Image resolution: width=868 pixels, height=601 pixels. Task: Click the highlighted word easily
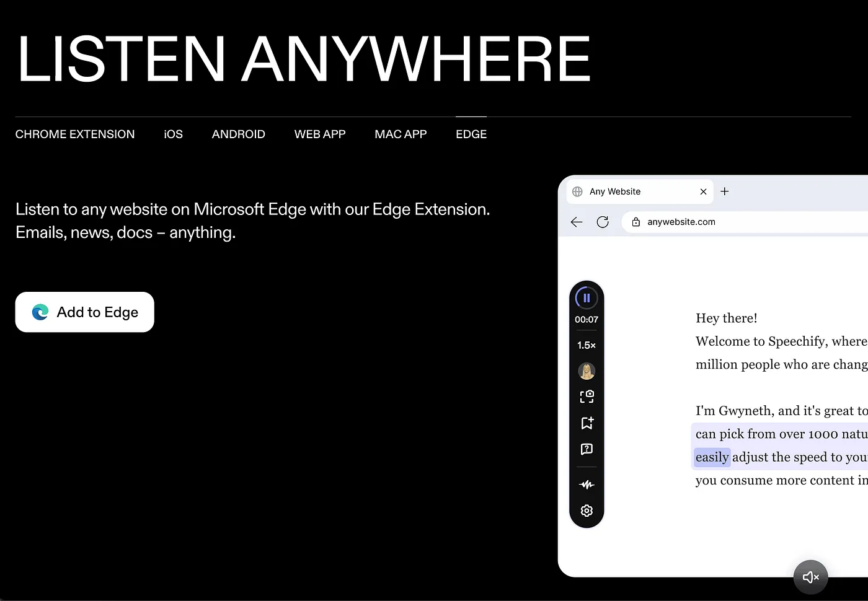click(x=712, y=457)
